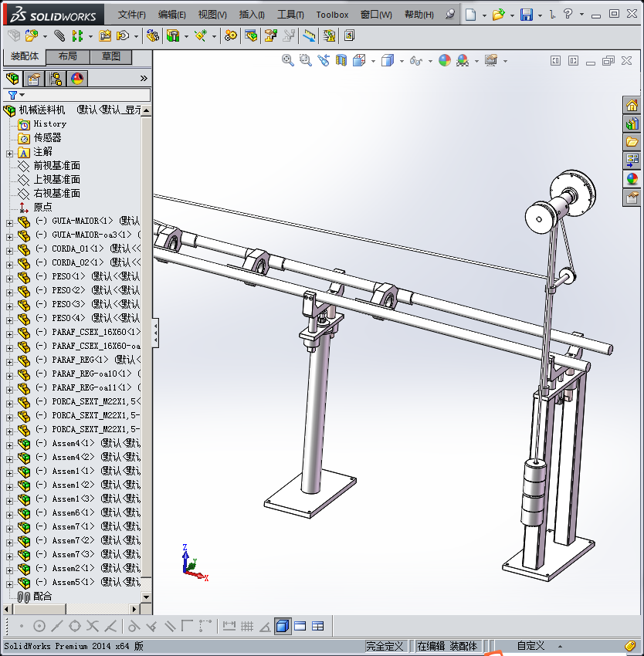The width and height of the screenshot is (644, 656).
Task: Open the ConfigurationManager tab icon
Action: click(56, 79)
